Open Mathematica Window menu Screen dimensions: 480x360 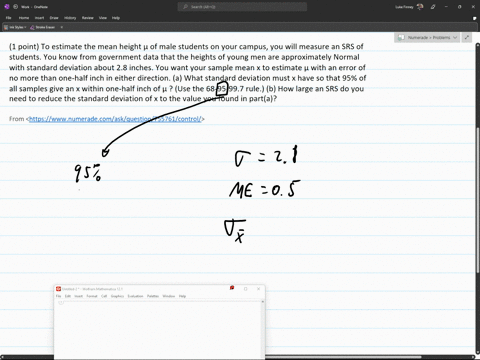coord(169,296)
